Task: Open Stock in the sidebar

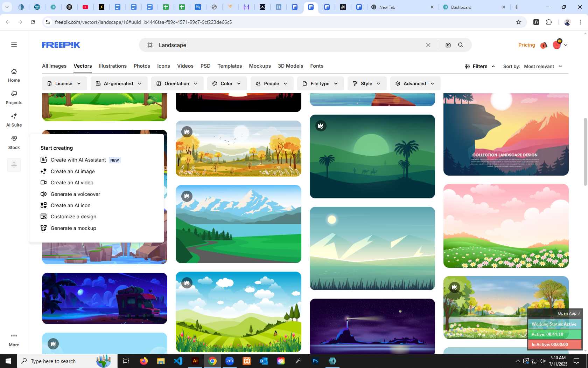Action: pyautogui.click(x=14, y=143)
